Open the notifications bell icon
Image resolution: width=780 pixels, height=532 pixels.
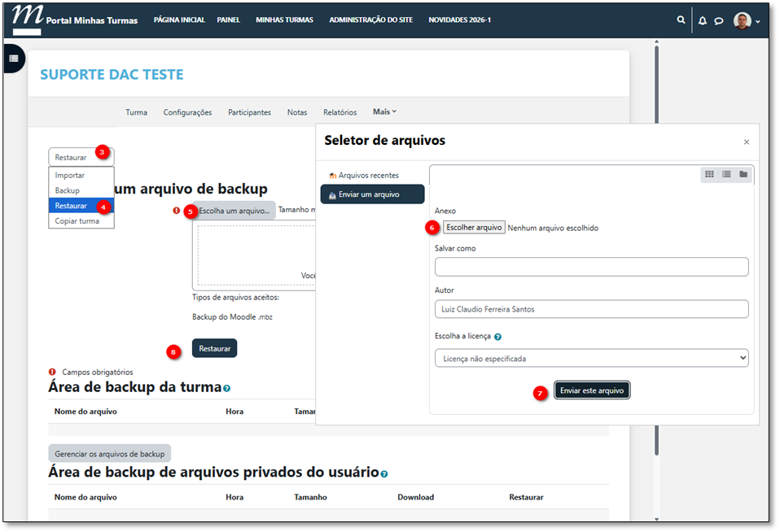(703, 20)
